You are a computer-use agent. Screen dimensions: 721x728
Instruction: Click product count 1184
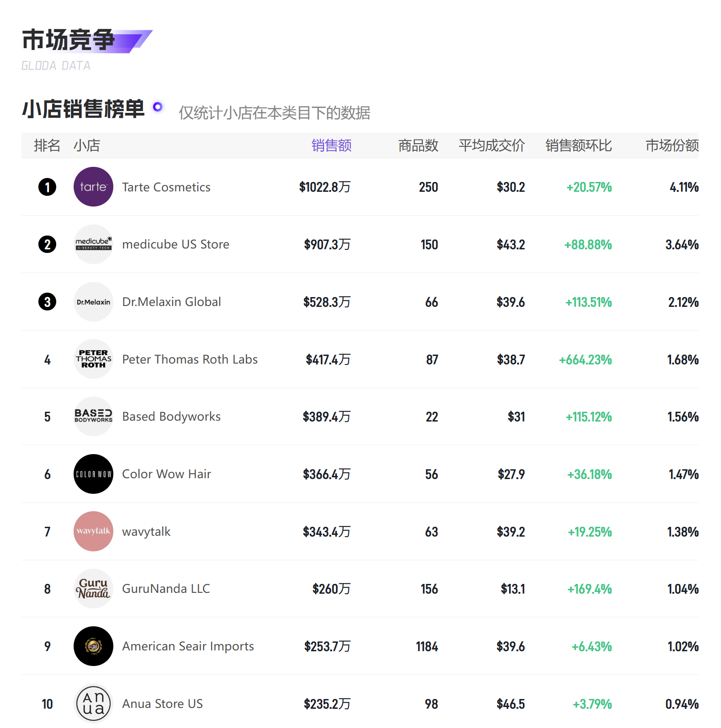(427, 646)
